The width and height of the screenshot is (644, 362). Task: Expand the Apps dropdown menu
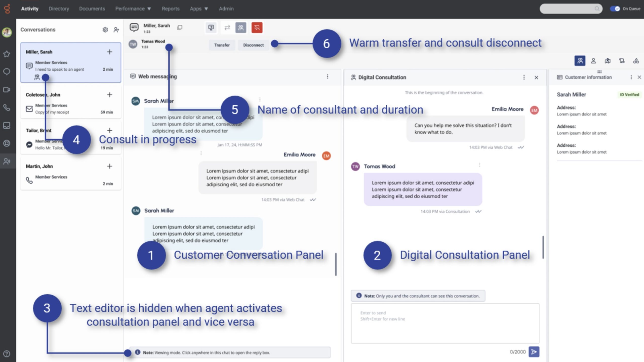(199, 9)
